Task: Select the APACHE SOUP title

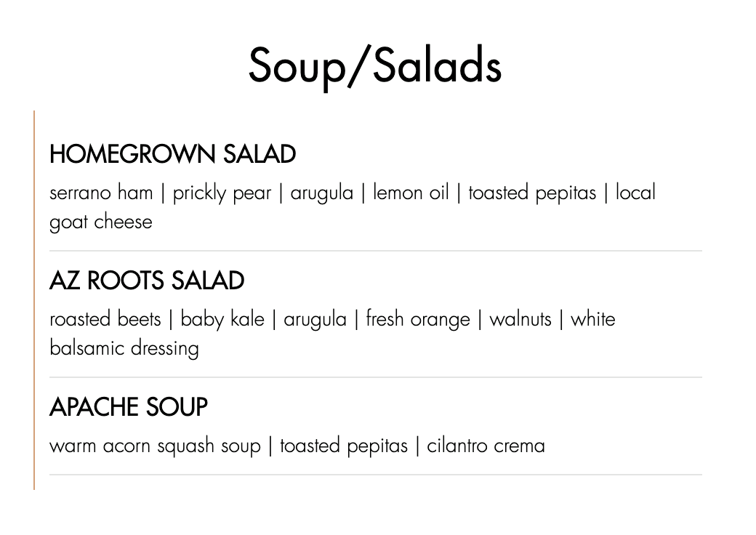Action: coord(129,407)
